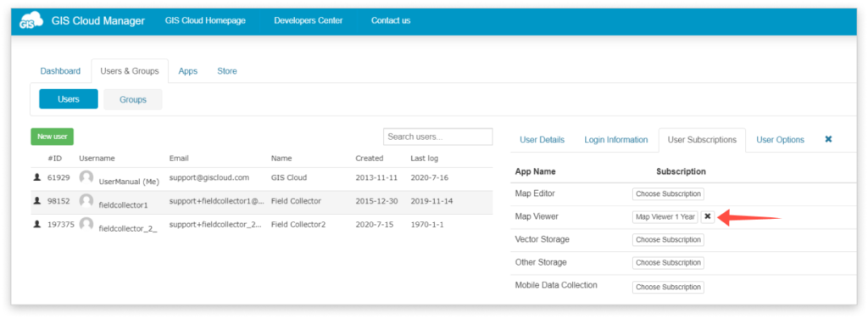Create a New user
868x319 pixels.
point(52,137)
